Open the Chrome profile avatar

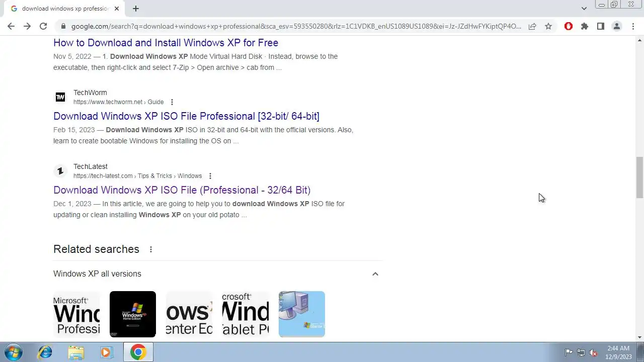pyautogui.click(x=617, y=26)
